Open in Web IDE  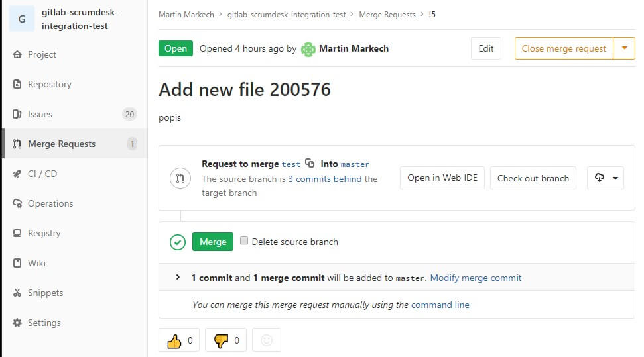(x=442, y=178)
